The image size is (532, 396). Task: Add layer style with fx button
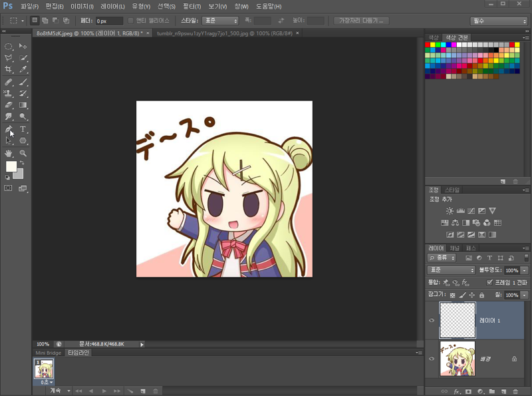click(457, 391)
